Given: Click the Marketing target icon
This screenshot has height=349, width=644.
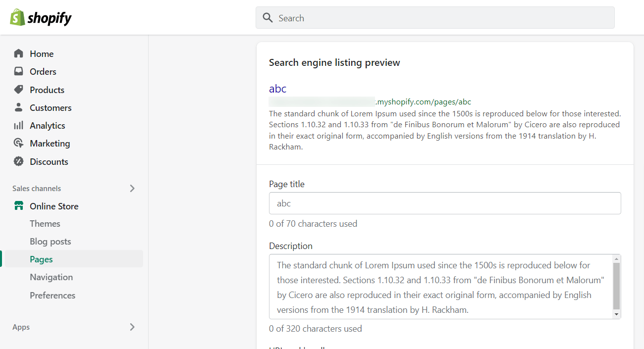Looking at the screenshot, I should coord(18,143).
